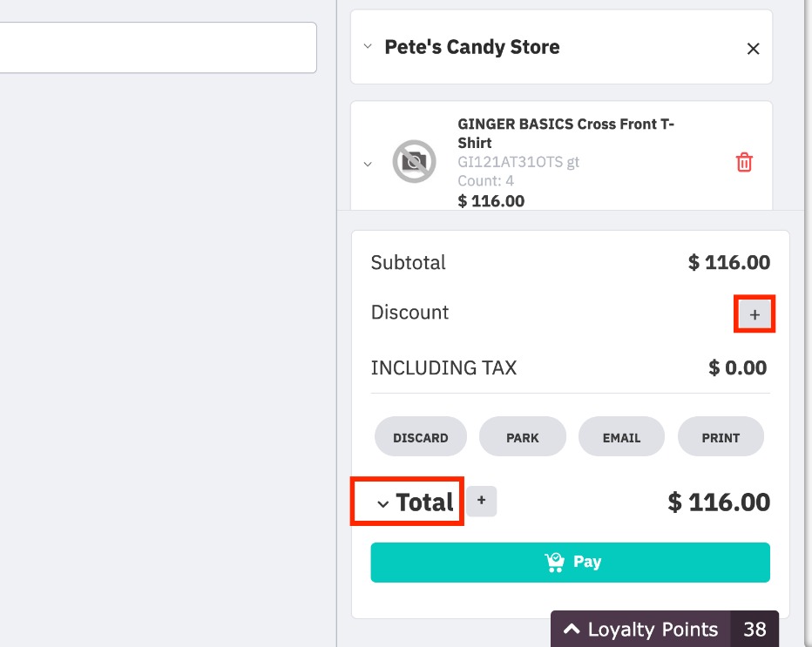Park the current sale
The width and height of the screenshot is (812, 647).
(x=523, y=437)
